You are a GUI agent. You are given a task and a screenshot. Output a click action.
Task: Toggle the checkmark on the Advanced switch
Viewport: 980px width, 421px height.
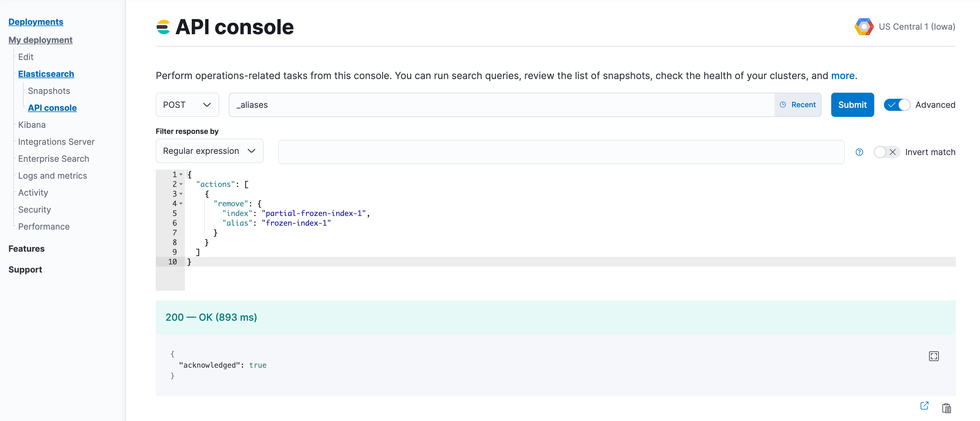pyautogui.click(x=892, y=104)
